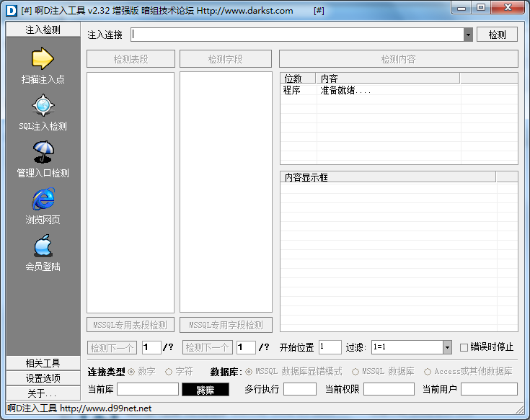The height and width of the screenshot is (420, 530).
Task: Choose Access或其他数据库 radio option
Action: click(428, 372)
